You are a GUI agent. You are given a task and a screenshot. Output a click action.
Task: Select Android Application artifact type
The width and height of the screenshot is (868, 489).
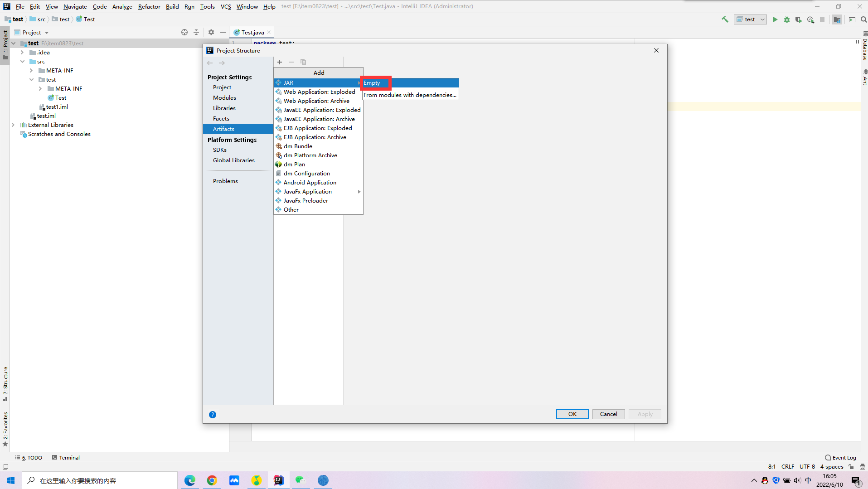coord(318,183)
